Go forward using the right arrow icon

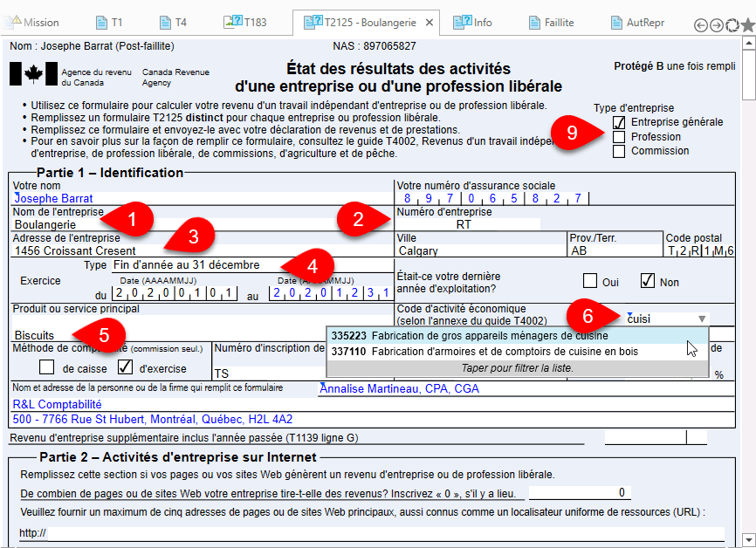click(x=717, y=25)
